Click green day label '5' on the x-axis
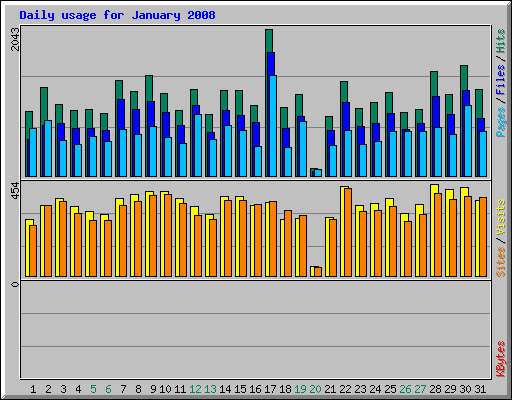 pyautogui.click(x=93, y=389)
